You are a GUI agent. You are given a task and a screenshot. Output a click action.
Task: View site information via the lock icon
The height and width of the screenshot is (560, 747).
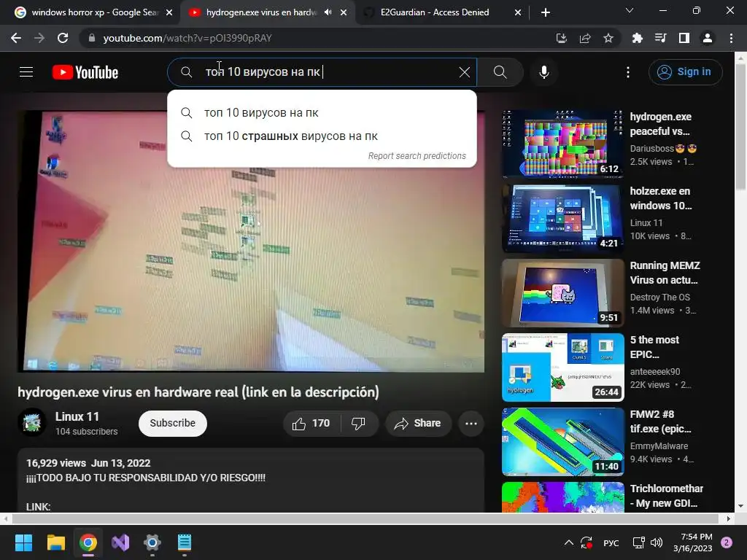pos(92,38)
